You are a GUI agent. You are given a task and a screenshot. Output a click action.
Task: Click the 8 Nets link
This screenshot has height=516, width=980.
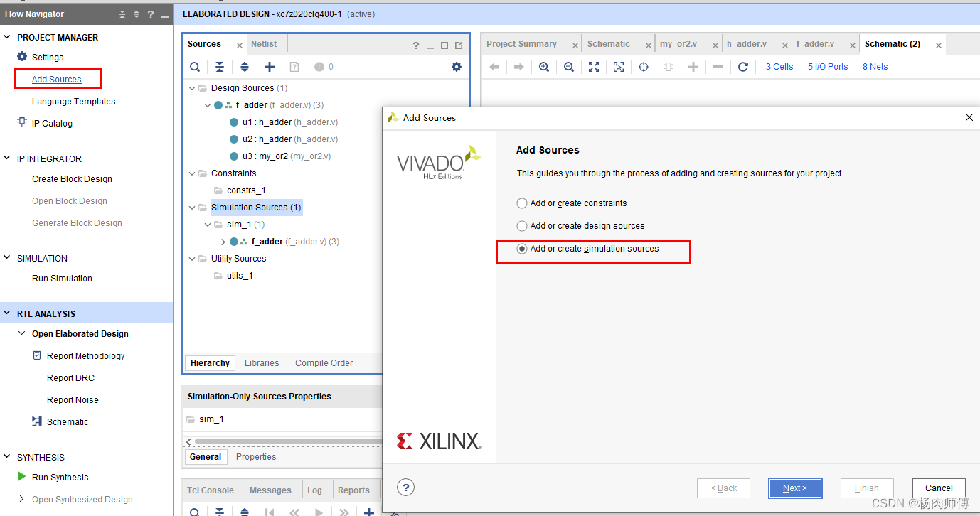click(x=875, y=67)
